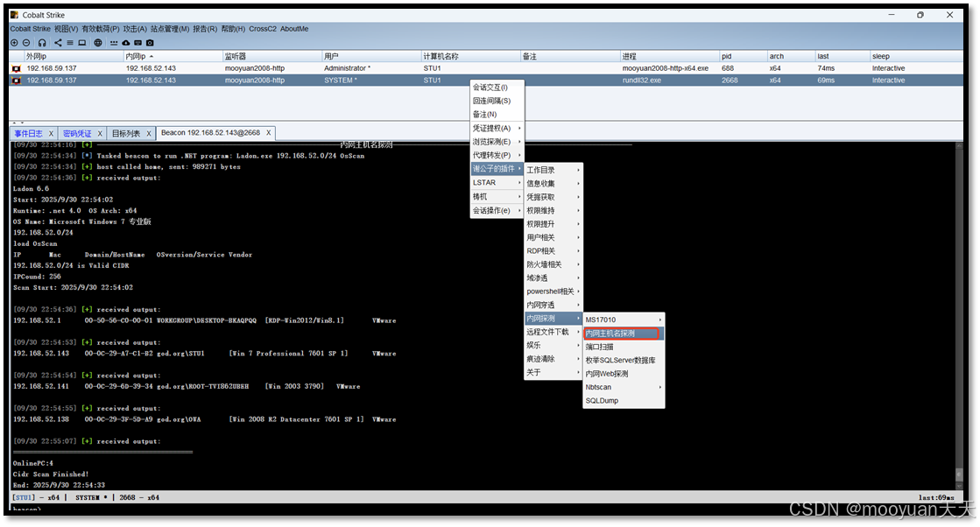Open the AboutMe menu
Screen dimensions: 980x527
click(x=294, y=29)
